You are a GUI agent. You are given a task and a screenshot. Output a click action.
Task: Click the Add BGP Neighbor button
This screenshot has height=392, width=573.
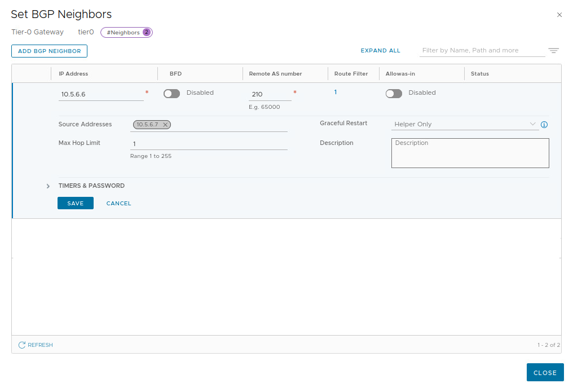(x=49, y=51)
